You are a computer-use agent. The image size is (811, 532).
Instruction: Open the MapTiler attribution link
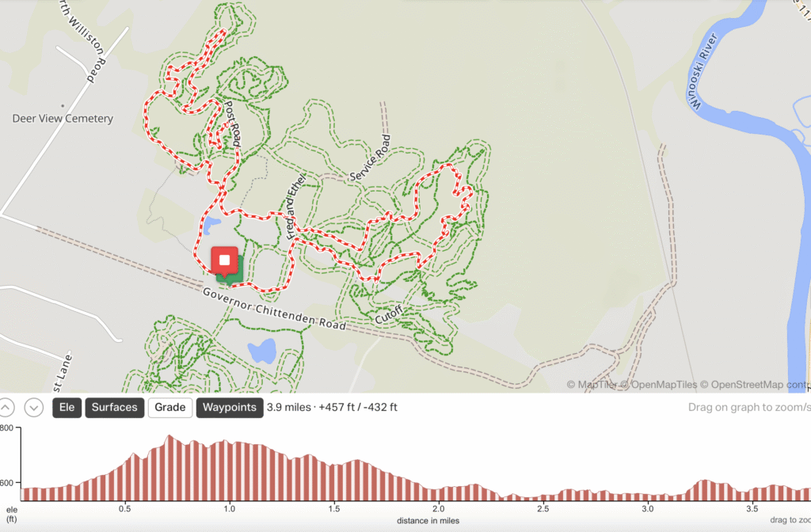coord(592,385)
